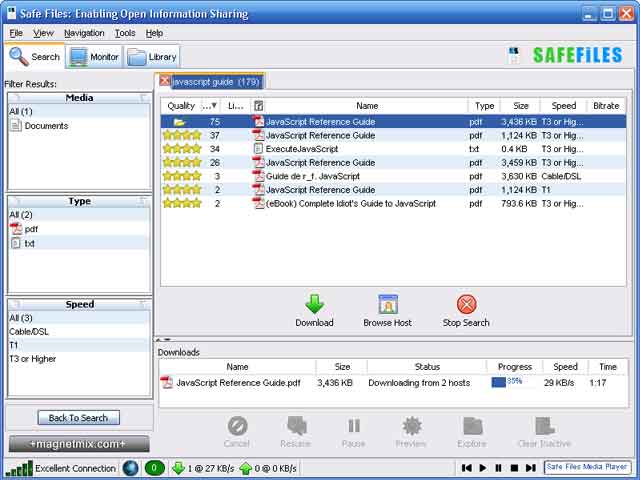Viewport: 640px width, 480px height.
Task: Click the Browse Host icon
Action: pyautogui.click(x=388, y=304)
